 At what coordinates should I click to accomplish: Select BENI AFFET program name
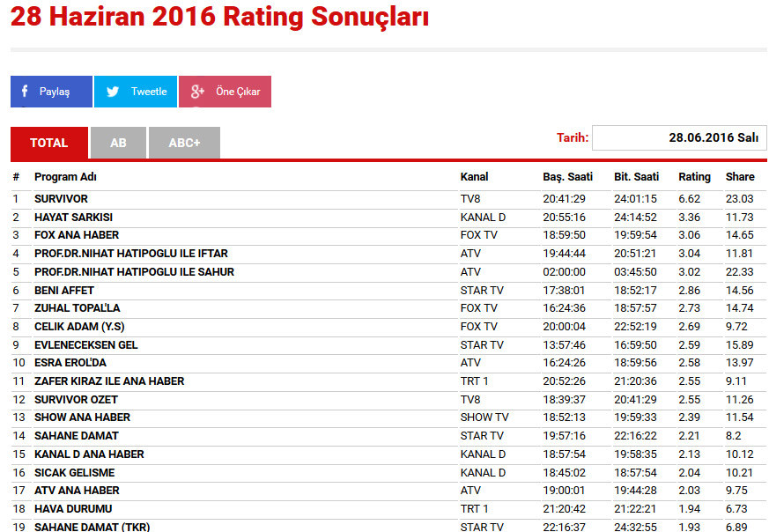click(x=63, y=291)
